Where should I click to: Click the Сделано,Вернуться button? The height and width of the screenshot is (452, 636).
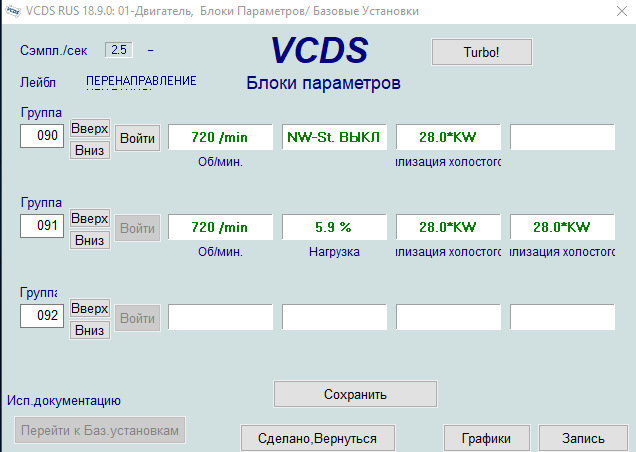pos(318,438)
